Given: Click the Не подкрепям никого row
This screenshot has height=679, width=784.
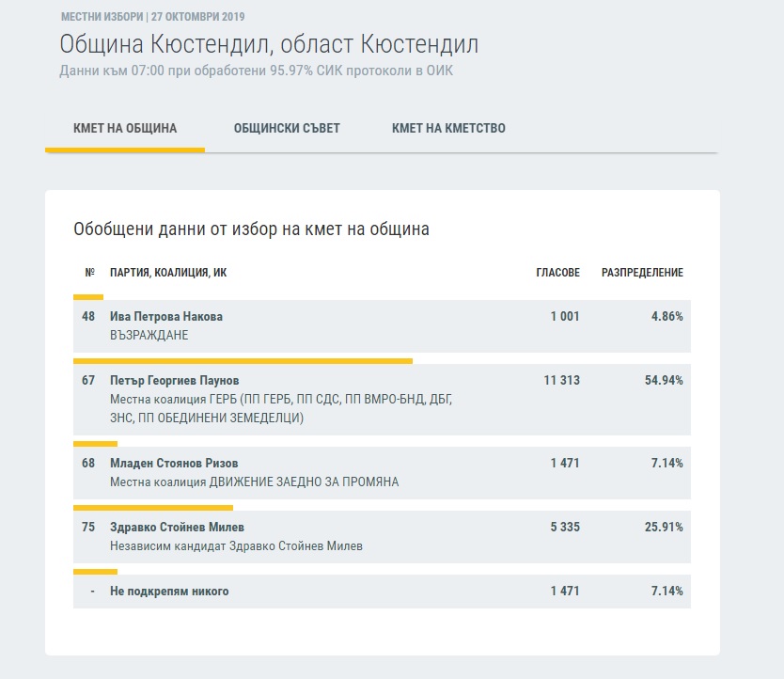Looking at the screenshot, I should pyautogui.click(x=382, y=592).
